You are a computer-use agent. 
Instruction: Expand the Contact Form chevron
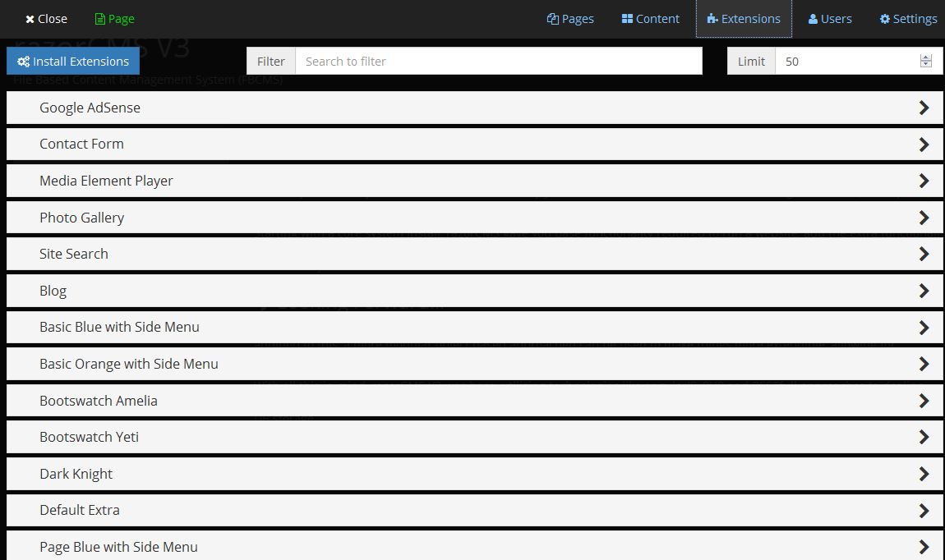click(x=924, y=145)
